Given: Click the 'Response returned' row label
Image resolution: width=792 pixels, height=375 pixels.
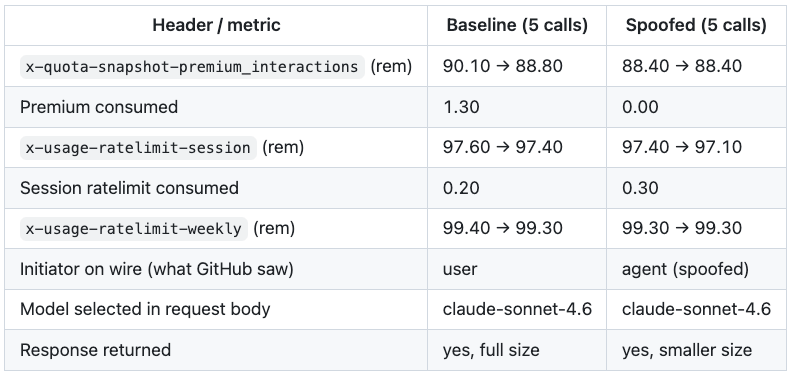Looking at the screenshot, I should pos(95,350).
